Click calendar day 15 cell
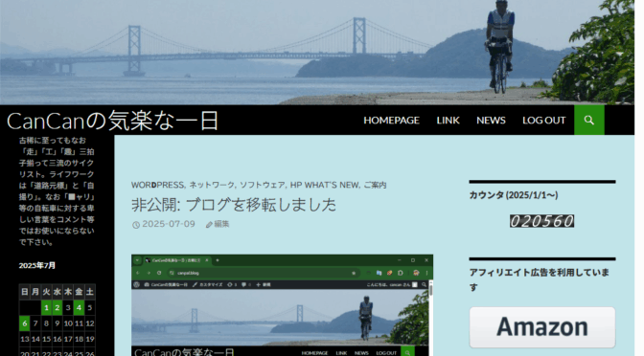The height and width of the screenshot is (356, 644). [x=46, y=339]
